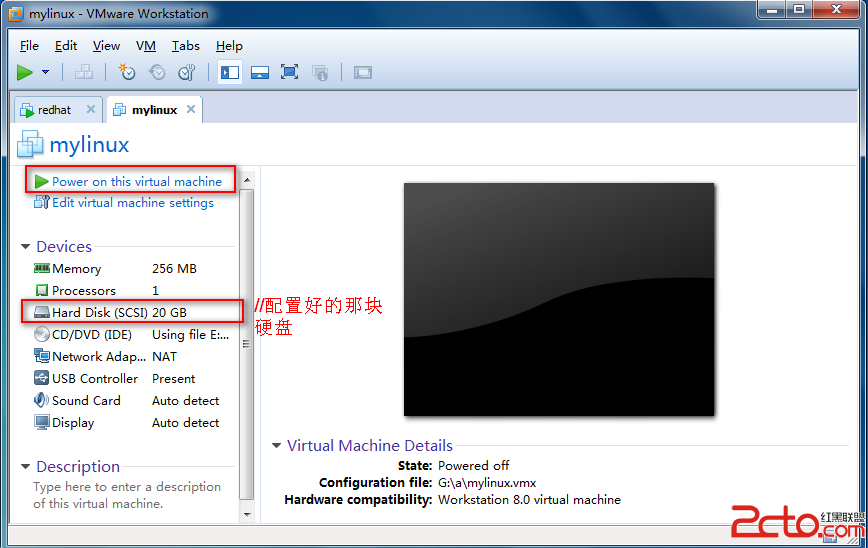Open the Snapshot Manager toolbar icon
This screenshot has height=548, width=868.
point(187,73)
